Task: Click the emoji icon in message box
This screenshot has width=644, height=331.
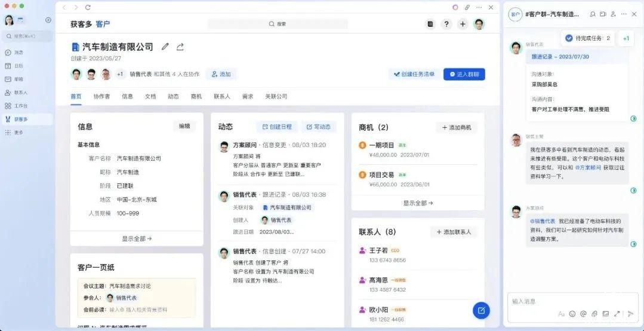Action: (572, 314)
